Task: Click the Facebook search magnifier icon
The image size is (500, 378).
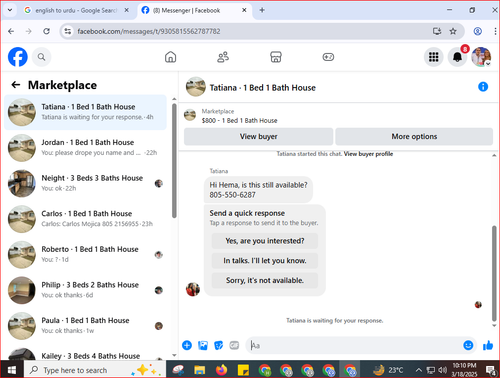Action: pyautogui.click(x=41, y=57)
